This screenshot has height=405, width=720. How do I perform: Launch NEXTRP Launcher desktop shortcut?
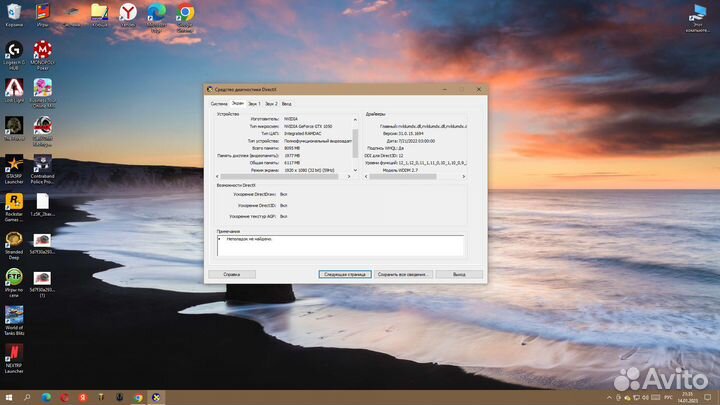coord(14,359)
